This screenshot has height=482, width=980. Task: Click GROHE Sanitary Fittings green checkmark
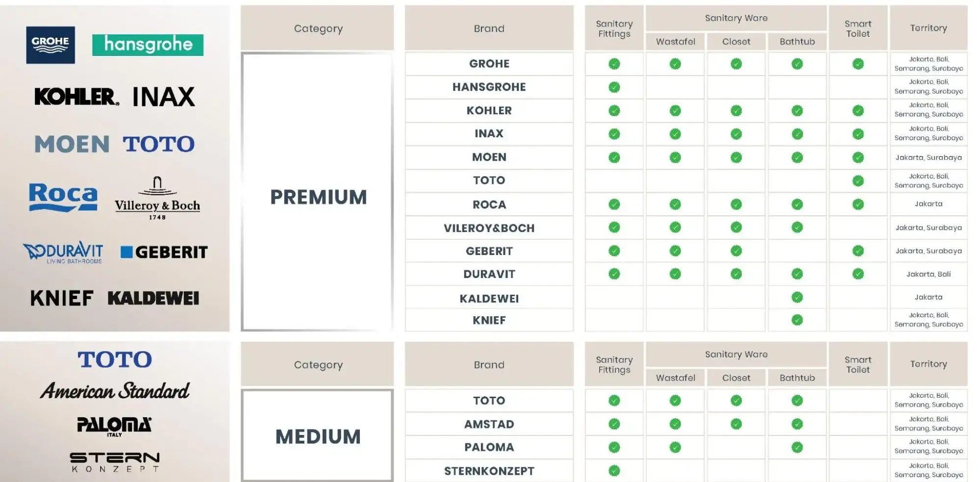[614, 64]
